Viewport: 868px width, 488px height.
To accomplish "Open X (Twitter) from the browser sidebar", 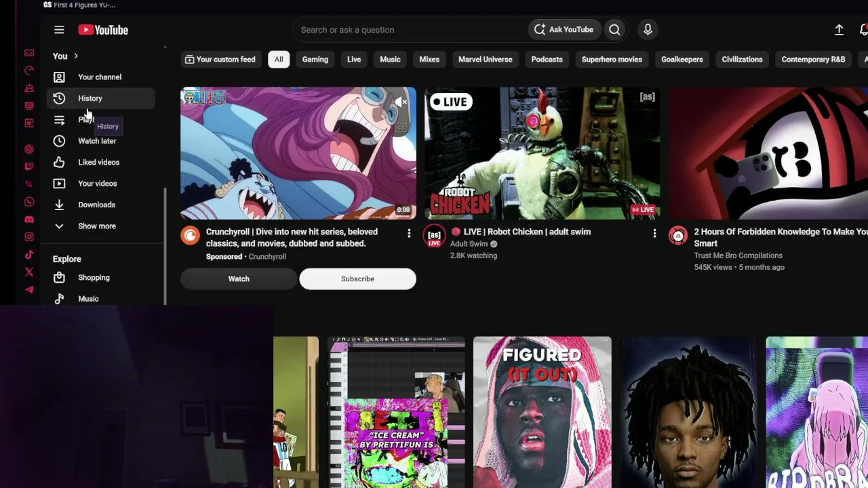I will coord(29,272).
